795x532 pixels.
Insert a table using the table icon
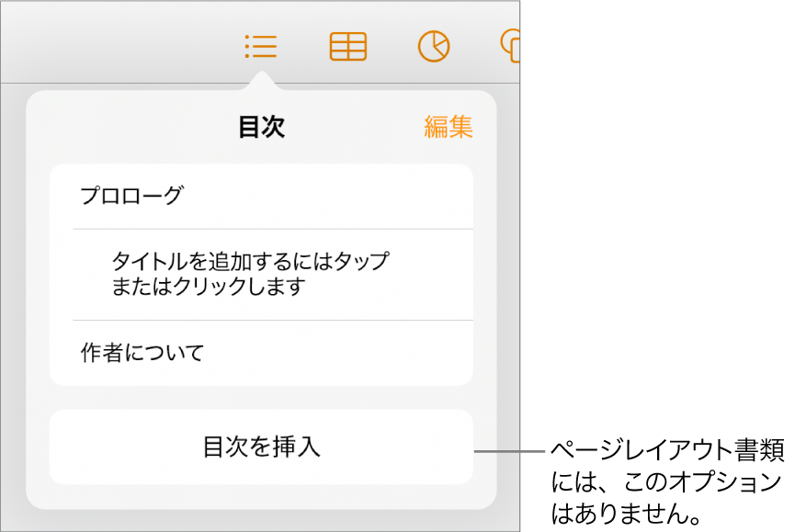pos(347,47)
